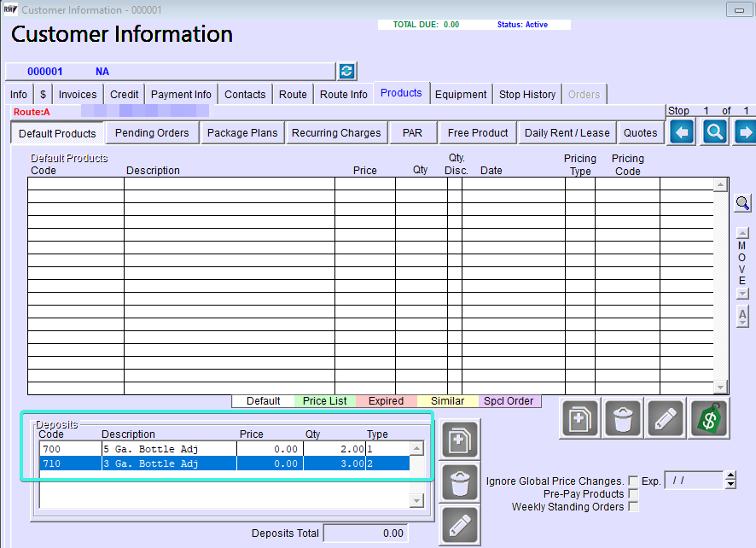Select the Daily Rent / Lease sub-tab
Image resolution: width=756 pixels, height=548 pixels.
click(567, 132)
